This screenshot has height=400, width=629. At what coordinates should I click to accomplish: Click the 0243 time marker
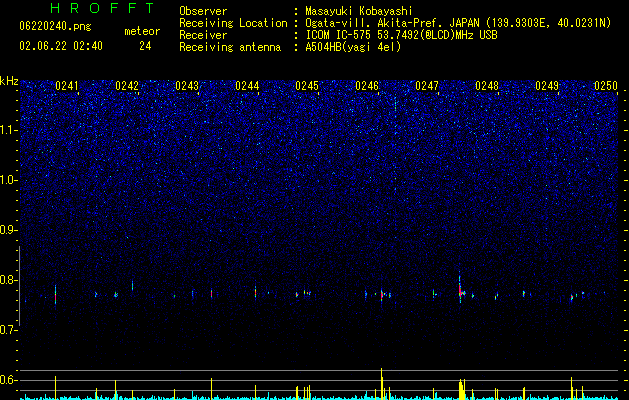pyautogui.click(x=187, y=86)
